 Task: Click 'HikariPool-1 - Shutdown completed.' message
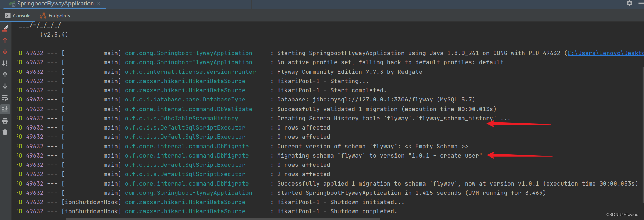tap(337, 211)
